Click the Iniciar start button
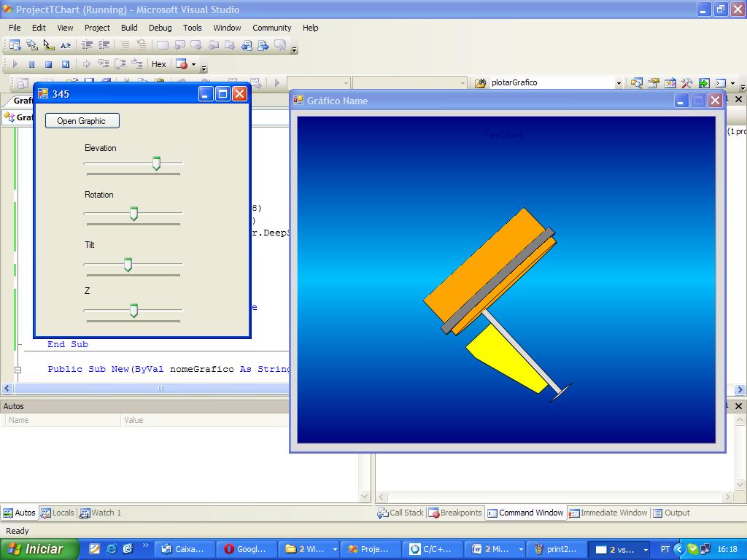The height and width of the screenshot is (560, 747). coord(39,549)
